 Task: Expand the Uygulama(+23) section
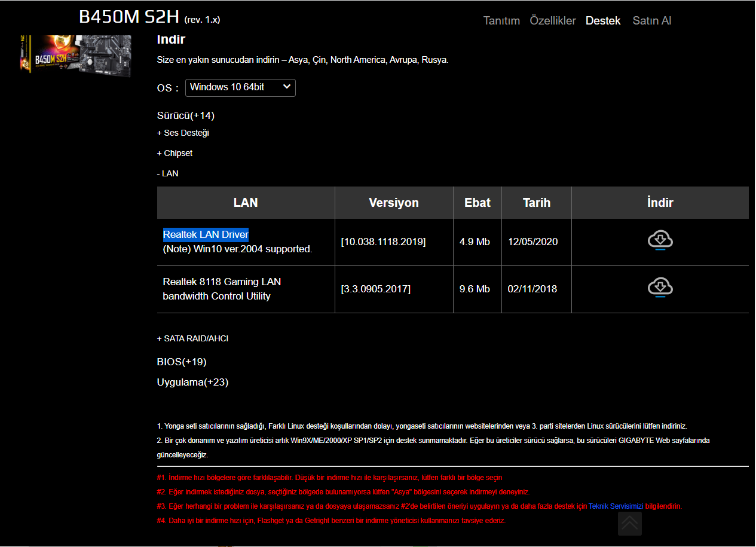click(x=192, y=382)
